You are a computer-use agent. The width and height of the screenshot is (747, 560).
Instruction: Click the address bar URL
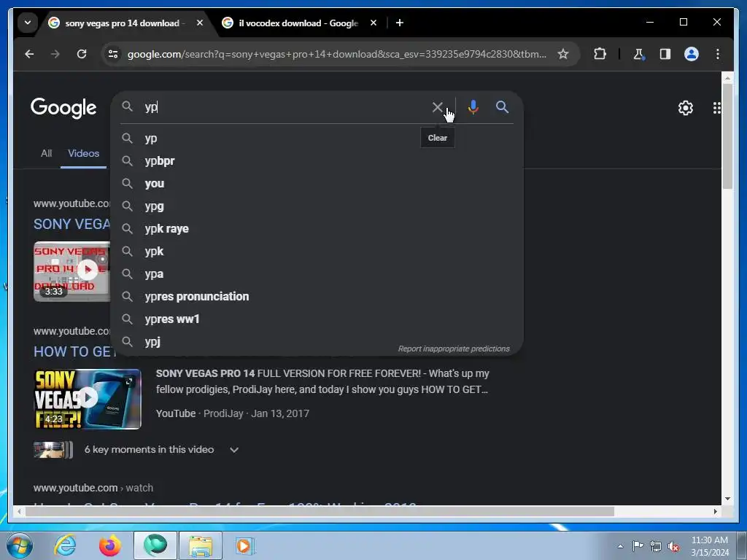[336, 54]
